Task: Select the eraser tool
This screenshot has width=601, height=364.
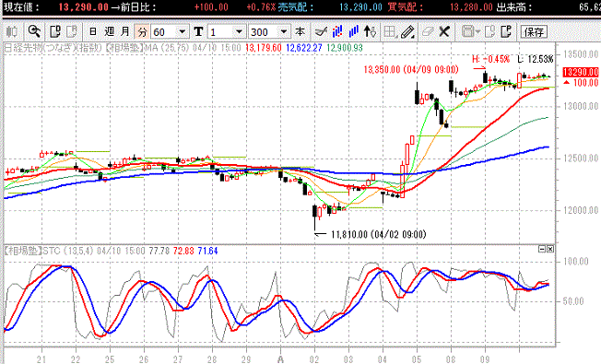Action: click(428, 32)
